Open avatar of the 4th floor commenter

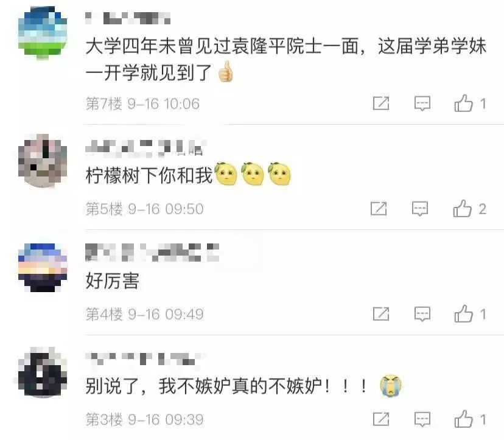pyautogui.click(x=43, y=267)
